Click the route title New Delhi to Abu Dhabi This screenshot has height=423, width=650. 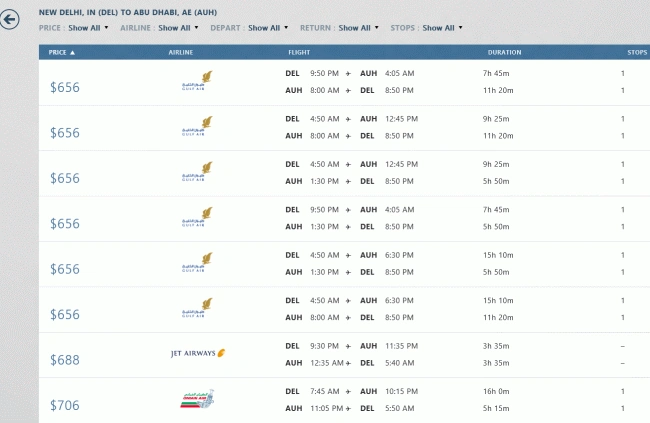tap(128, 12)
